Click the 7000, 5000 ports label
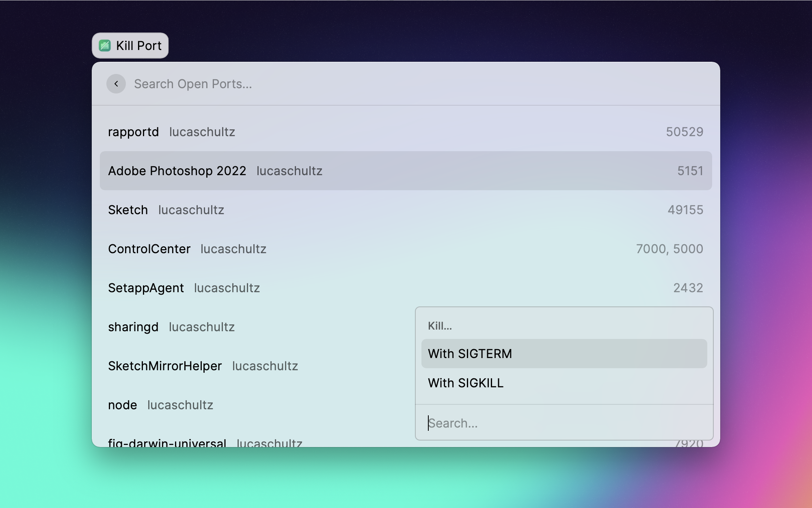The height and width of the screenshot is (508, 812). coord(669,249)
